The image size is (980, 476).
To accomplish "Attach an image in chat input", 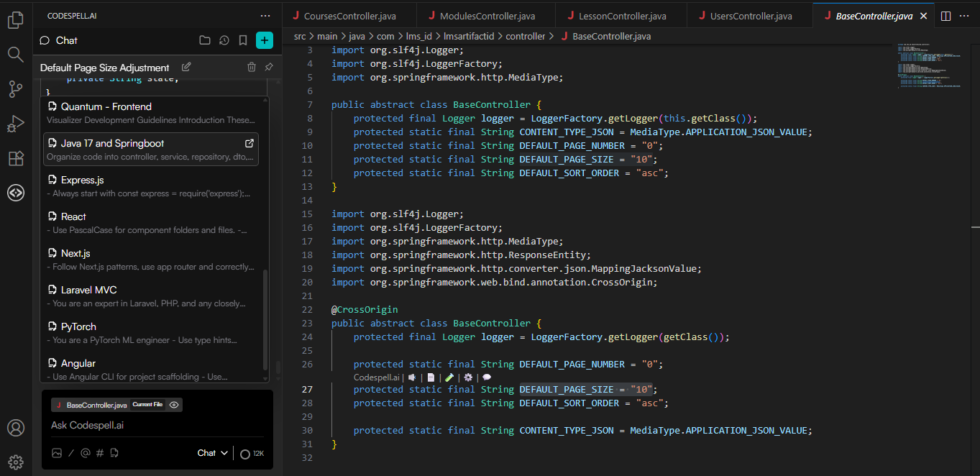I will [57, 453].
